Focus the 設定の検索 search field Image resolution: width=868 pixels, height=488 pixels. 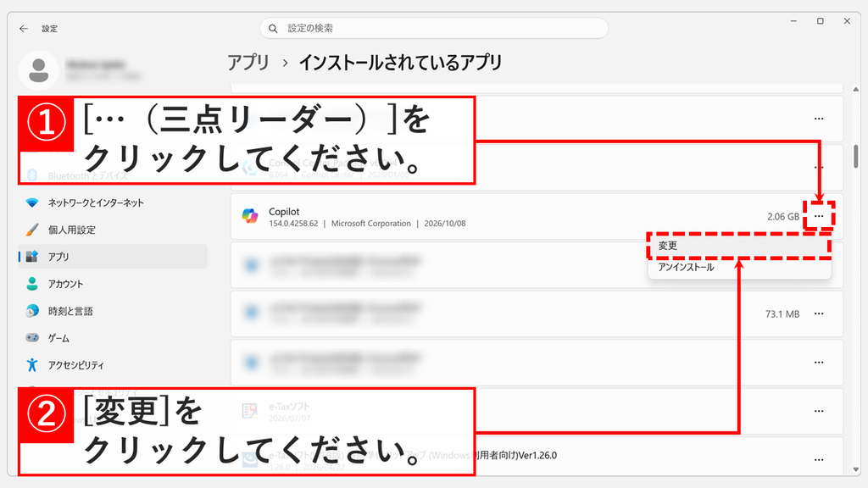coord(434,28)
